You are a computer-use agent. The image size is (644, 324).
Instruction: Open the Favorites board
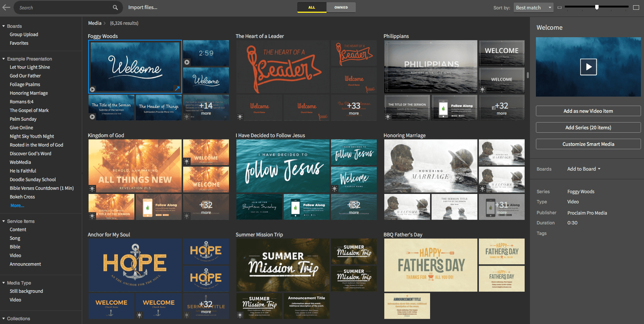click(19, 43)
